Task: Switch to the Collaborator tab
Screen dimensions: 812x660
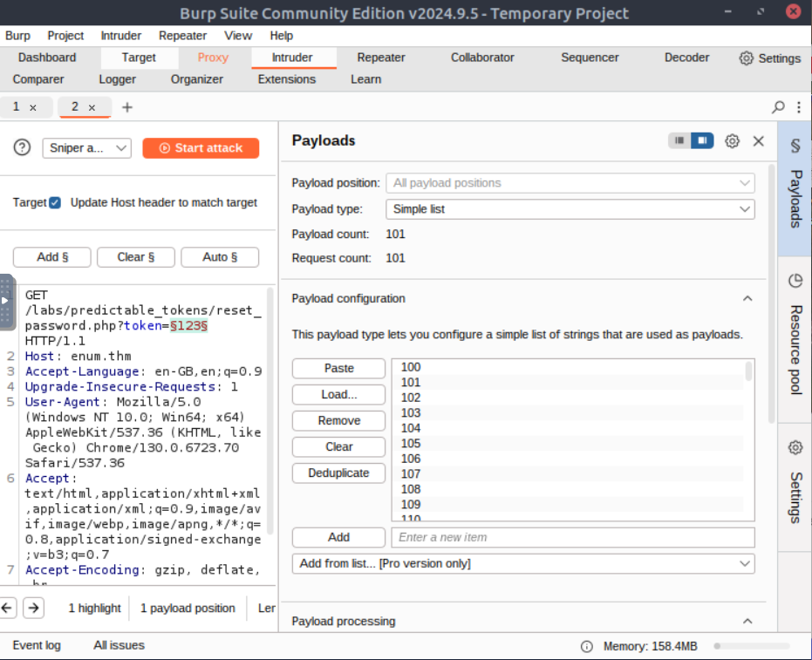Action: point(482,58)
